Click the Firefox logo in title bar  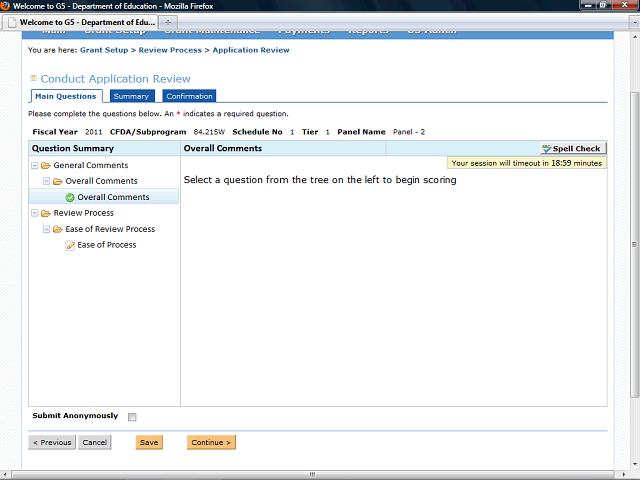[5, 6]
